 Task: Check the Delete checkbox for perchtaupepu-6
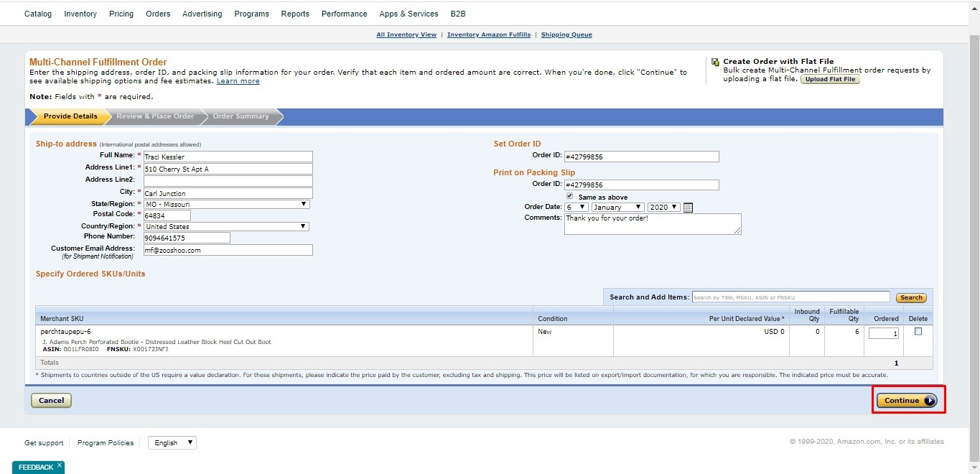(918, 332)
